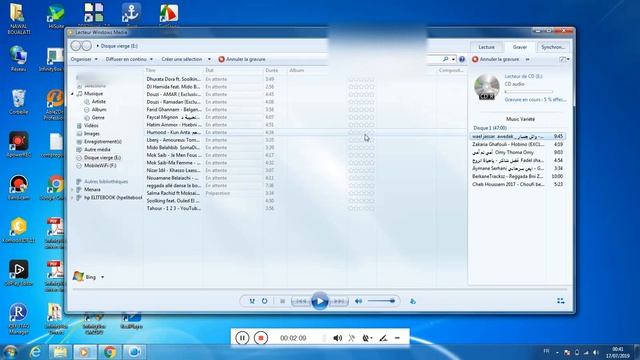Open Vidéos in the library tree
Image resolution: width=640 pixels, height=360 pixels.
(88, 126)
